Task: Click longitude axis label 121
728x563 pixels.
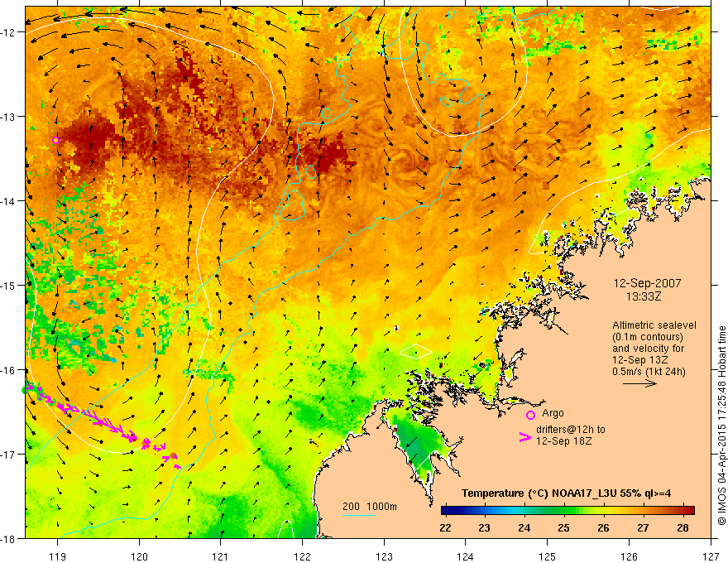Action: (x=221, y=556)
